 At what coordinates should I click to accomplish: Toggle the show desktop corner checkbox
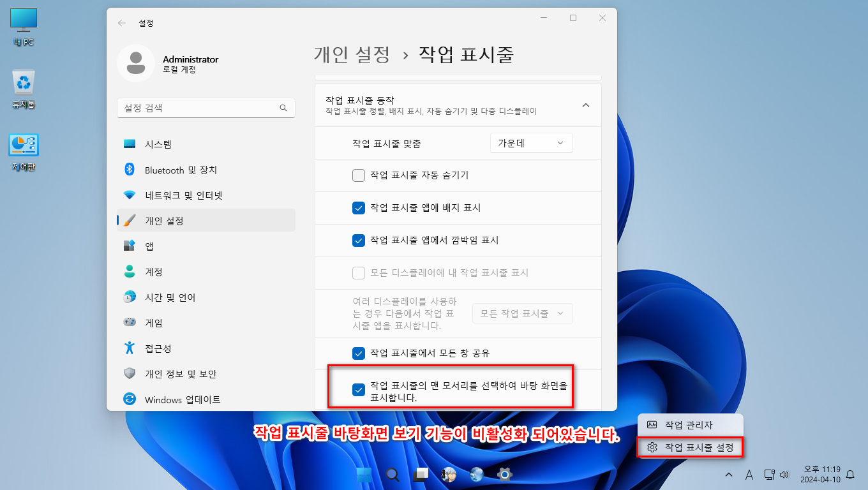click(x=359, y=390)
